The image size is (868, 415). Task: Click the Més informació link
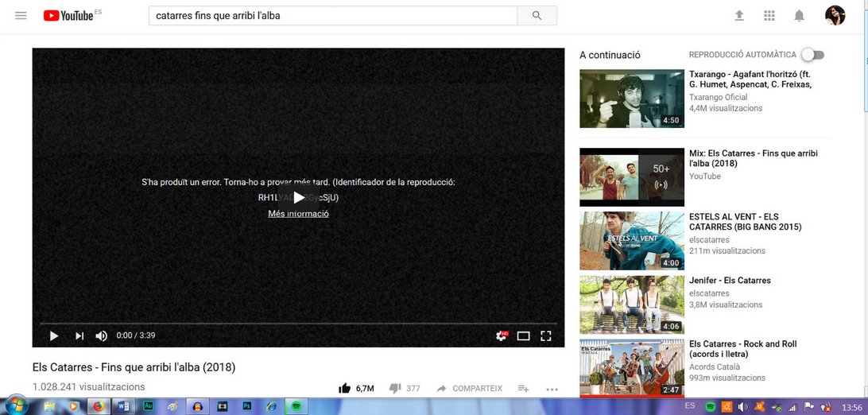(x=298, y=214)
